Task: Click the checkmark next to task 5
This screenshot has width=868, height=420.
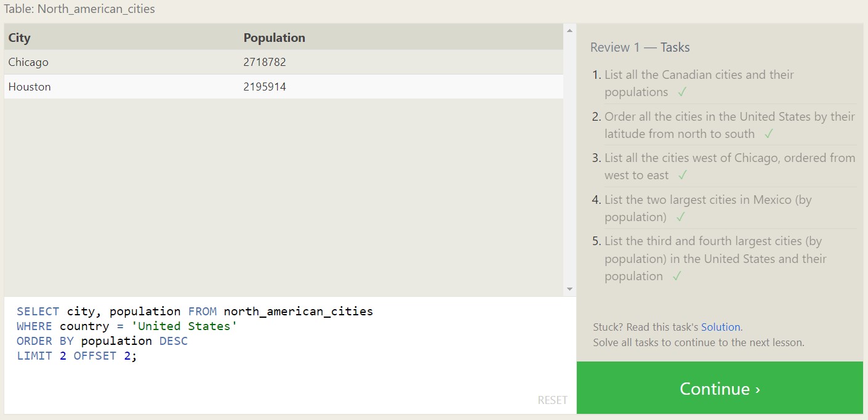Action: pyautogui.click(x=677, y=277)
